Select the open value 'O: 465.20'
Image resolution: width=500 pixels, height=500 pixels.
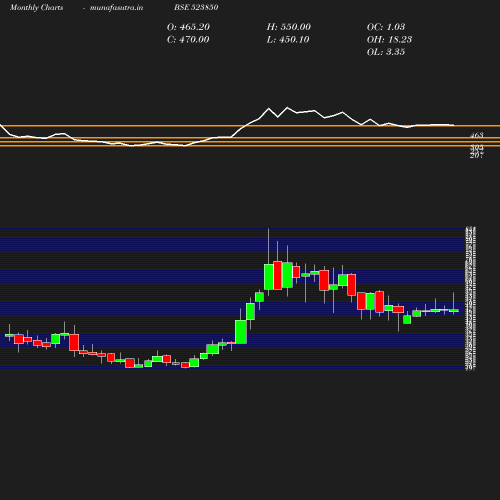[x=188, y=27]
